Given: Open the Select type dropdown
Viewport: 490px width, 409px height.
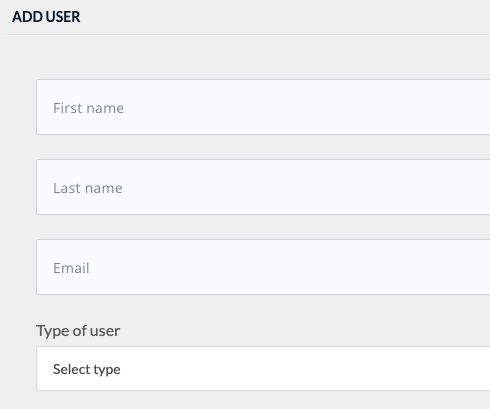Looking at the screenshot, I should point(263,369).
